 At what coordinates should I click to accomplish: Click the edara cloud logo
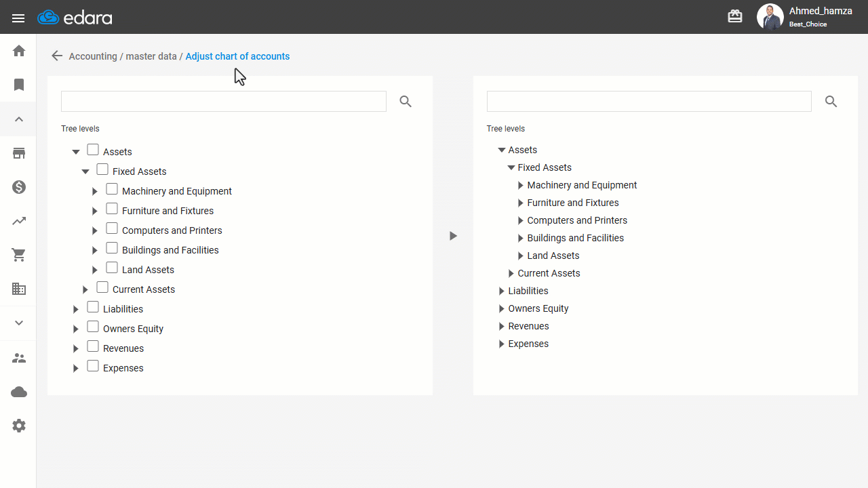point(75,18)
